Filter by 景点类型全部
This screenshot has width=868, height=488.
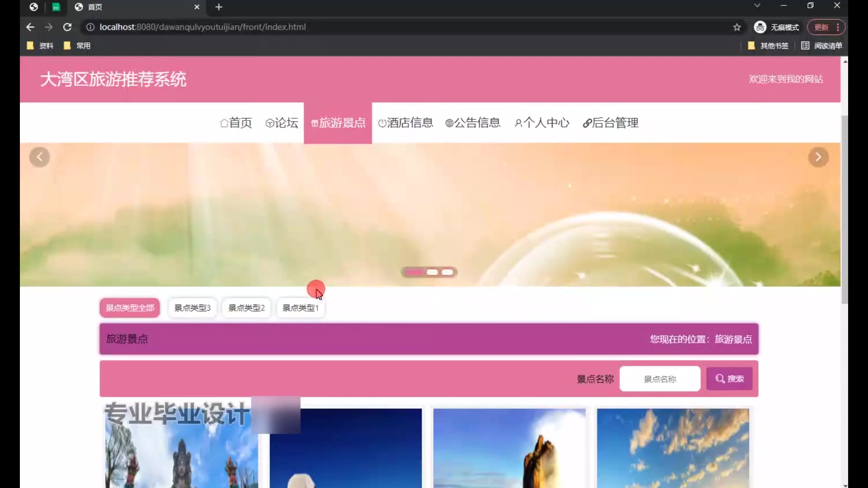130,308
